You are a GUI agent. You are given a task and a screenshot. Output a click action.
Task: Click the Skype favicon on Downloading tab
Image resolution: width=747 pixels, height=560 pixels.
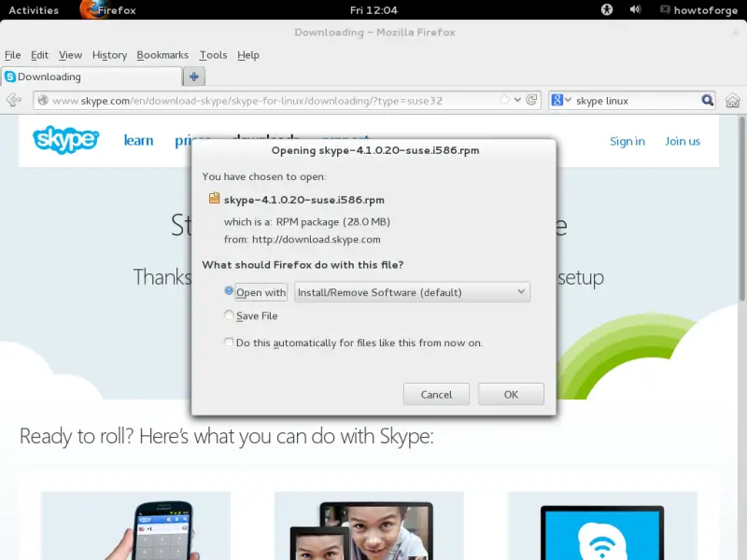pyautogui.click(x=10, y=77)
